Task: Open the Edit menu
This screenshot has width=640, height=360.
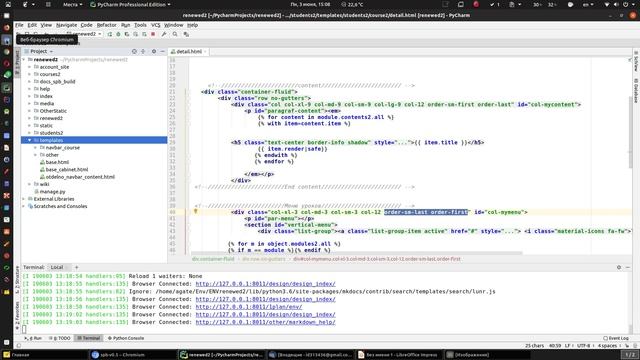Action: tap(32, 25)
